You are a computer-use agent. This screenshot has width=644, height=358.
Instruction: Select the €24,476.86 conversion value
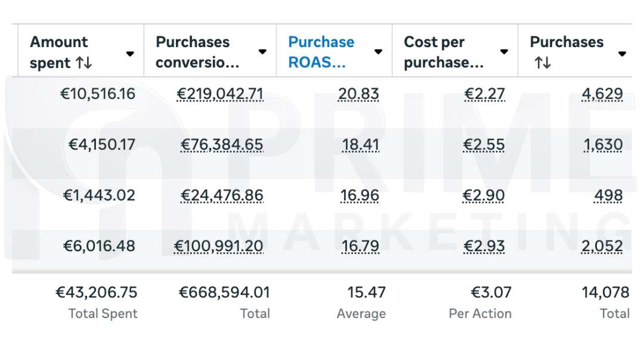coord(222,196)
